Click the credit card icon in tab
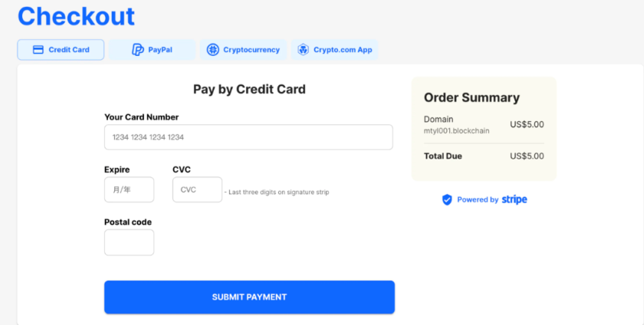The height and width of the screenshot is (325, 644). click(38, 50)
